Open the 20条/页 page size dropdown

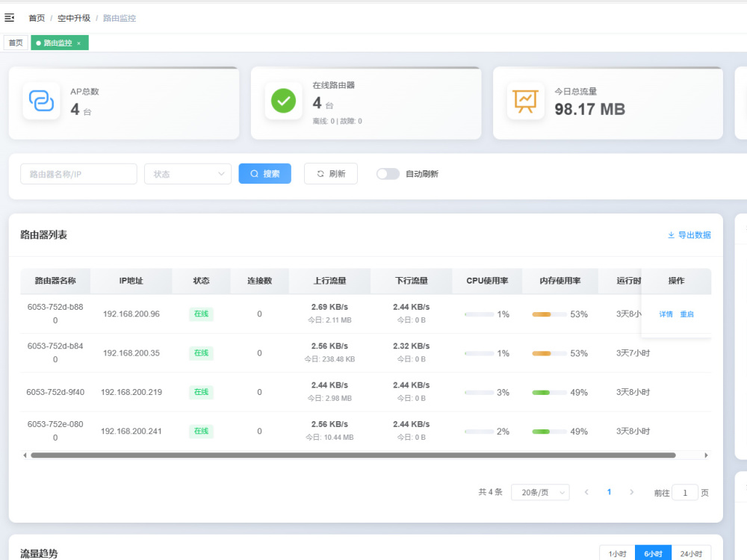[540, 492]
